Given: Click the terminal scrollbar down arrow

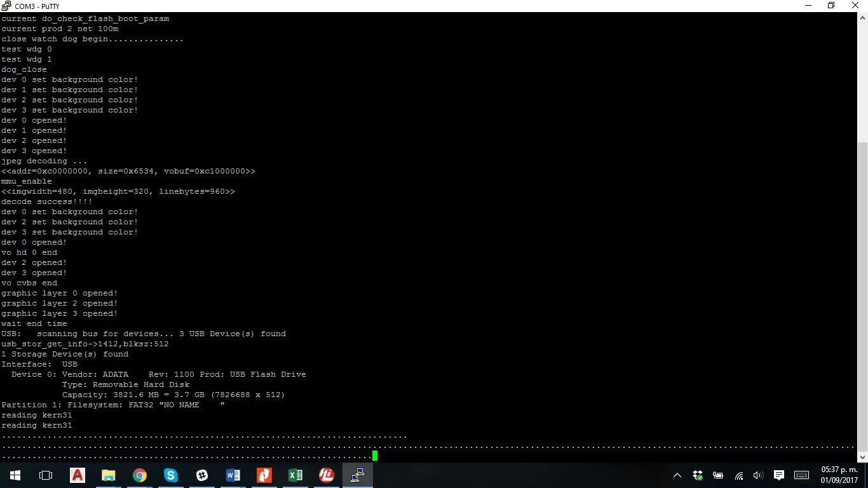Looking at the screenshot, I should (x=862, y=457).
